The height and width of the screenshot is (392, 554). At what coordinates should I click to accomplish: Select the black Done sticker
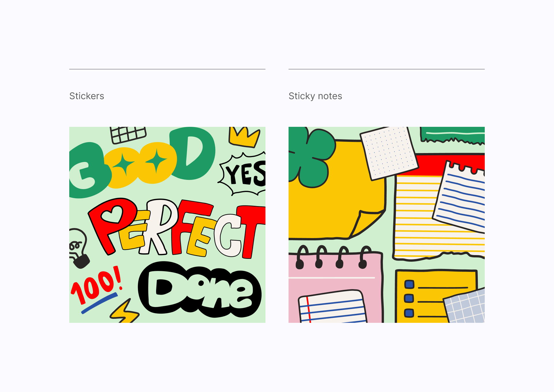click(200, 289)
